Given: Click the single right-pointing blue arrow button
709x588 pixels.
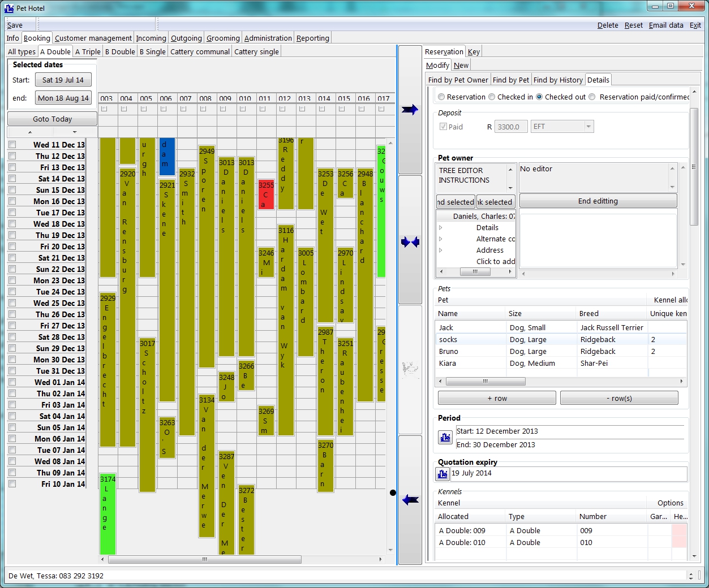Looking at the screenshot, I should pyautogui.click(x=410, y=110).
